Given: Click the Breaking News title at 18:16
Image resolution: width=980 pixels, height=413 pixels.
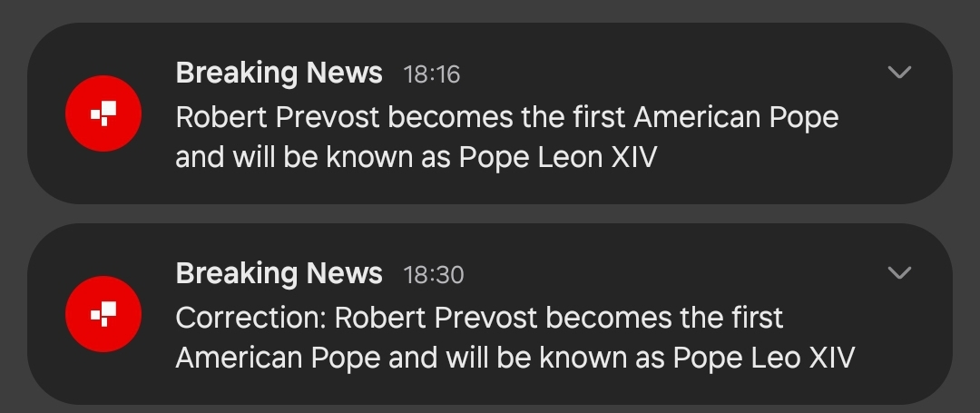Looking at the screenshot, I should (x=279, y=74).
